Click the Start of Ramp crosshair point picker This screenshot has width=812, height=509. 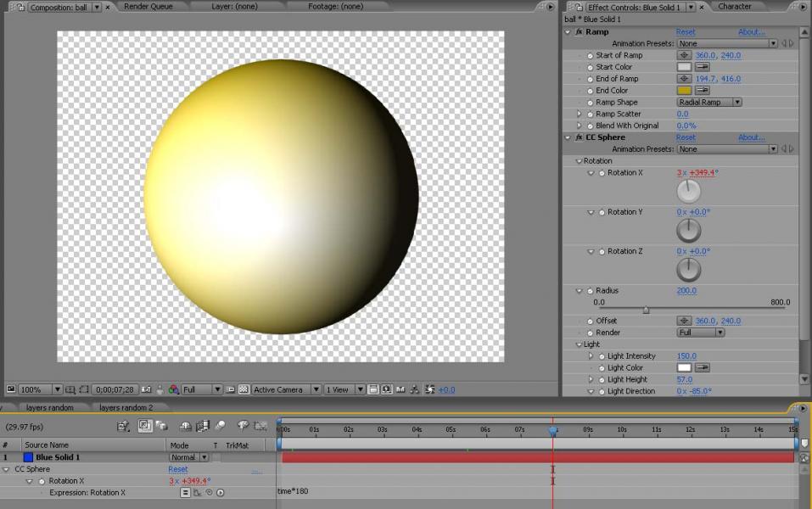coord(684,55)
